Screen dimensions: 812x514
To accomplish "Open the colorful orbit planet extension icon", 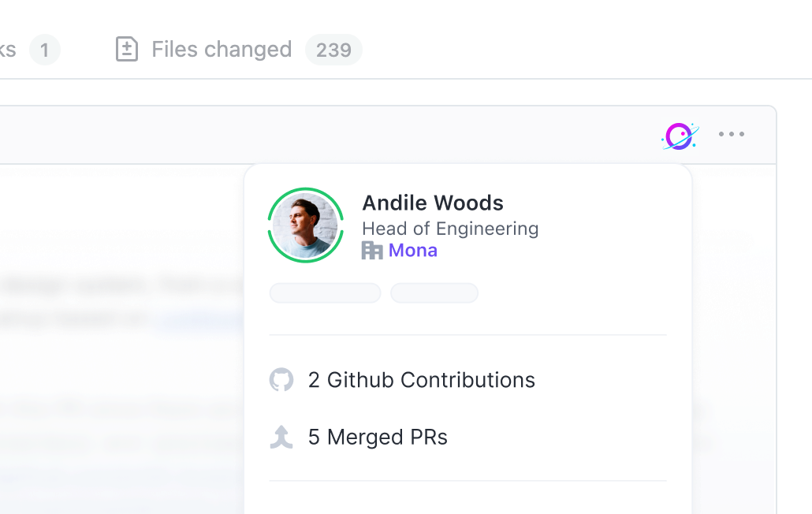I will click(x=680, y=136).
